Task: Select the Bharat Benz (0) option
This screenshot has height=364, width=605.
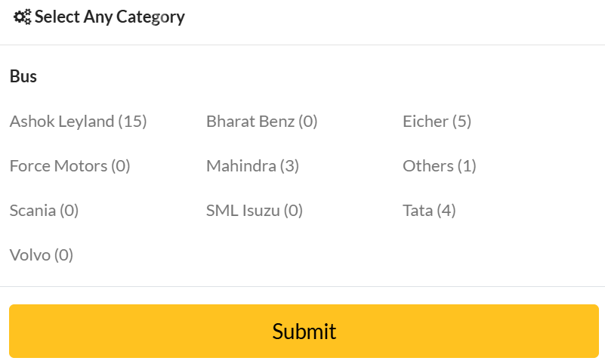Action: click(x=262, y=122)
